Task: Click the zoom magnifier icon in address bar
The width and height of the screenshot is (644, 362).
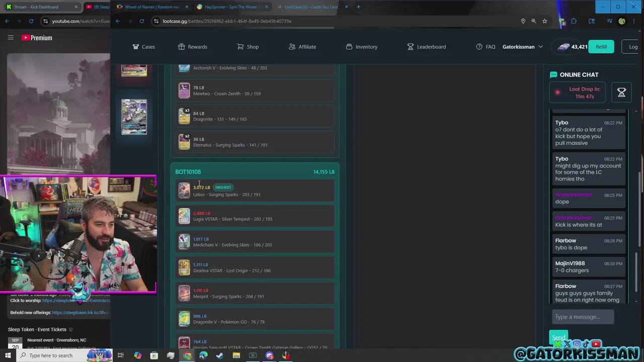Action: coord(534,21)
